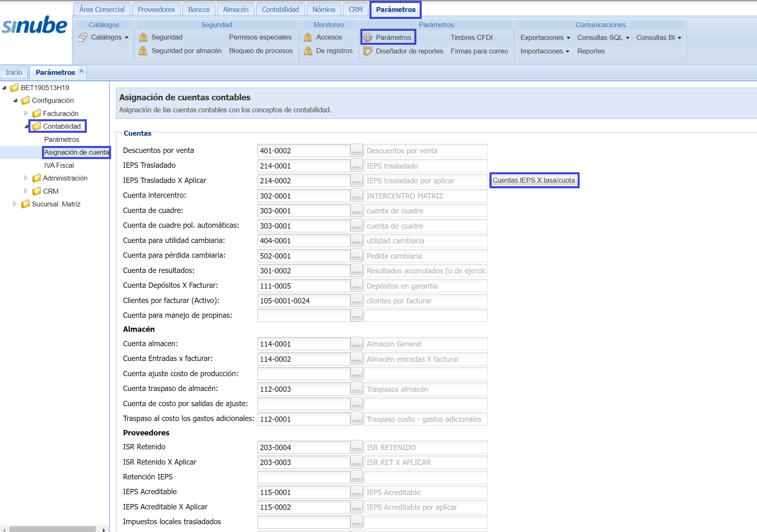This screenshot has width=757, height=532.
Task: Open the Exportaciones dropdown menu
Action: 545,38
